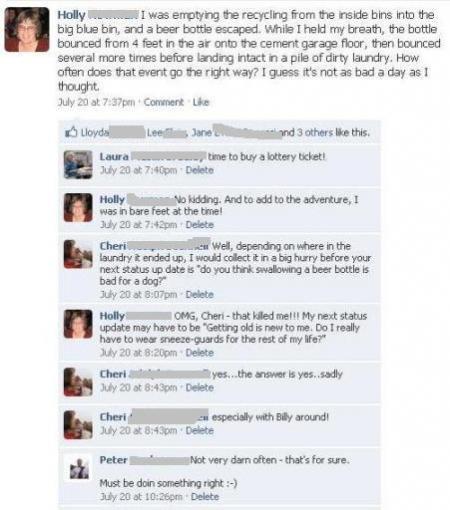Open Lloyda's name in the likes line
450x510 pixels.
pos(95,132)
